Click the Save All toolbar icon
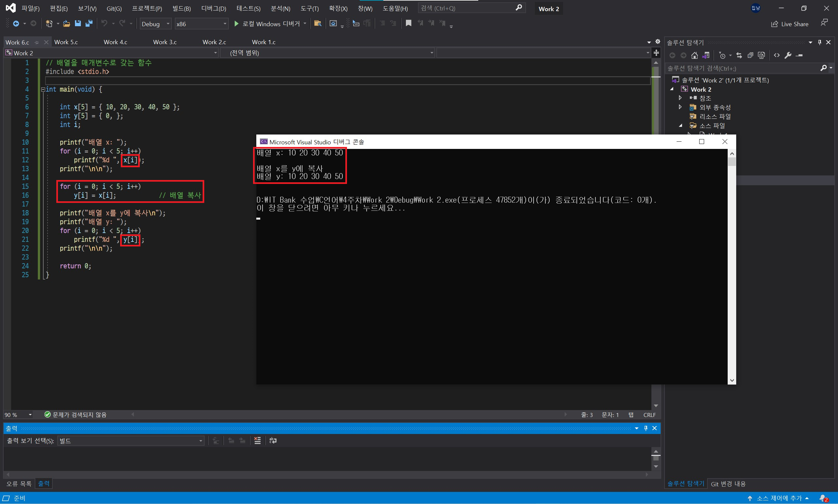The height and width of the screenshot is (504, 838). pos(89,24)
